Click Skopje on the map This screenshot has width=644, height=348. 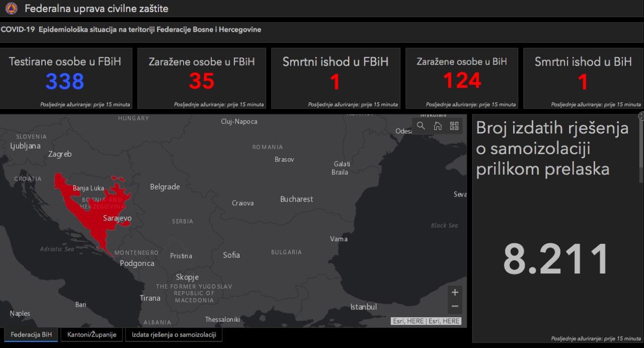pos(187,277)
